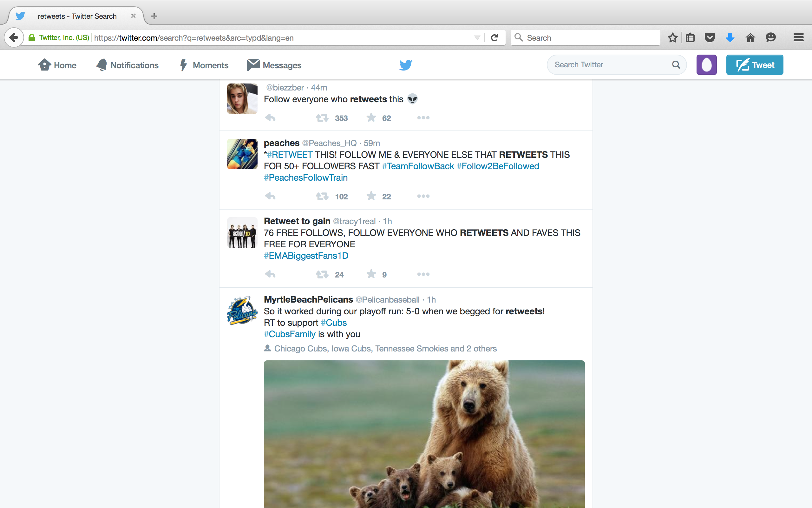Open the Home tab on Twitter
The image size is (812, 508).
coord(57,65)
